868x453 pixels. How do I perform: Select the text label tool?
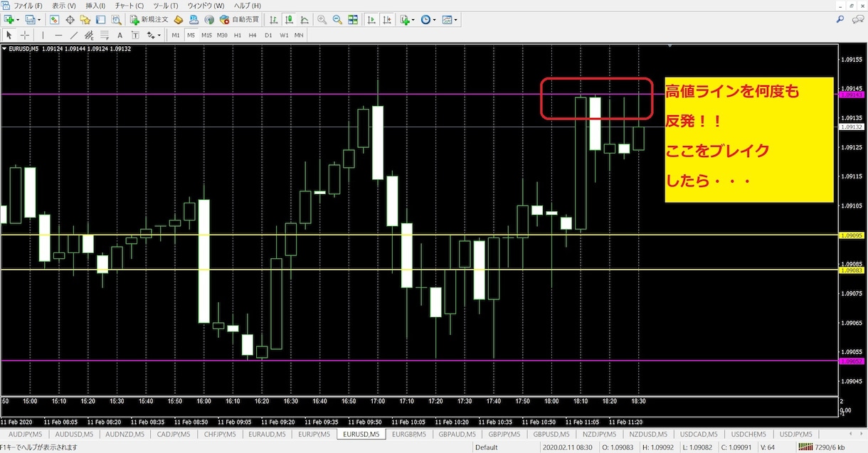tap(134, 35)
